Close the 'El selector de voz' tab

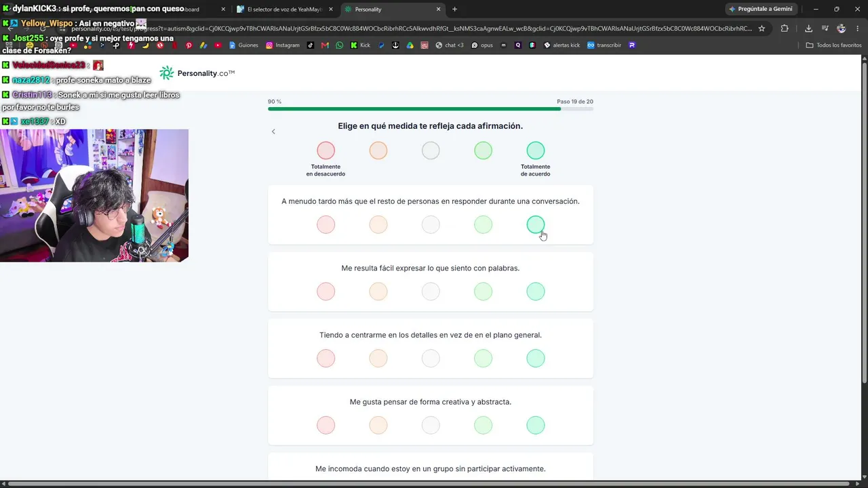(x=331, y=9)
